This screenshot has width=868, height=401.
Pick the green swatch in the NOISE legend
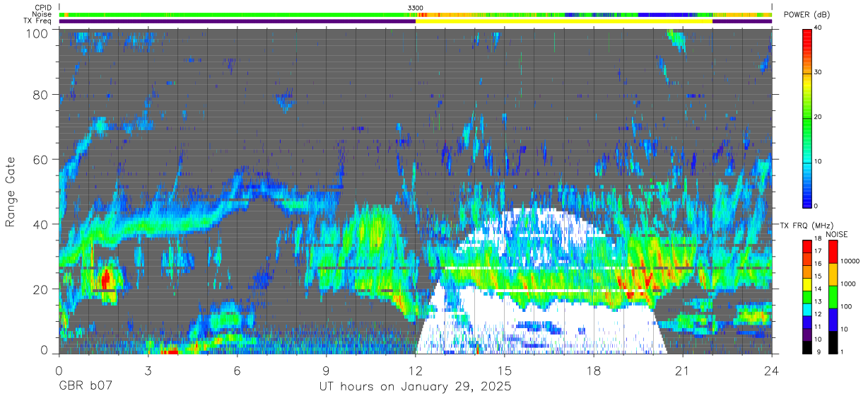coord(833,296)
